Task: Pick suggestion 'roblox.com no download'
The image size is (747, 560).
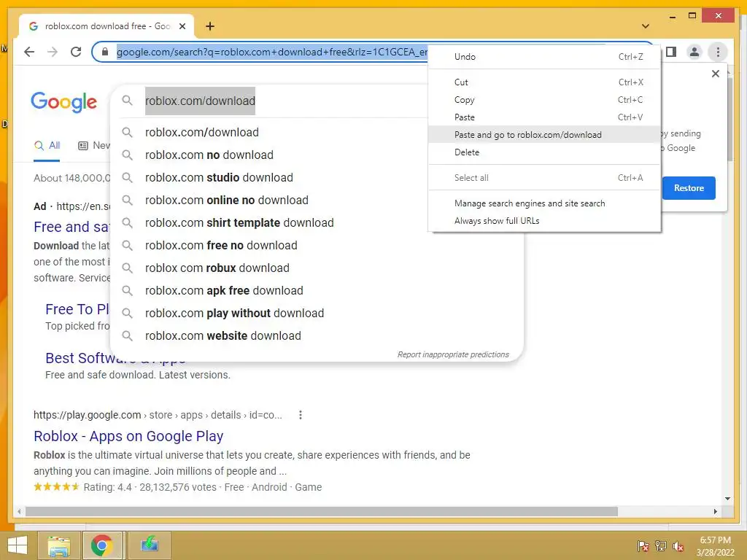Action: 317,155
